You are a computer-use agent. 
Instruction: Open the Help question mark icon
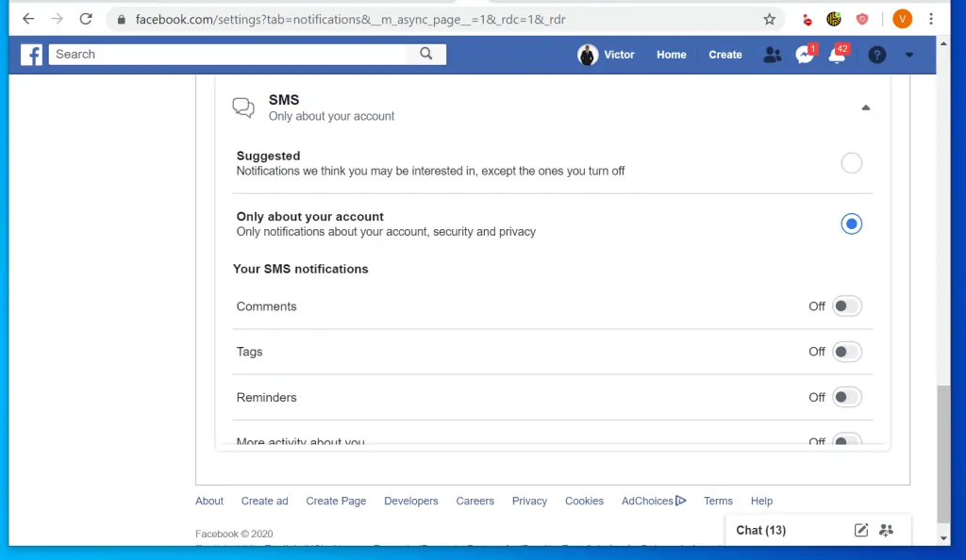point(876,55)
